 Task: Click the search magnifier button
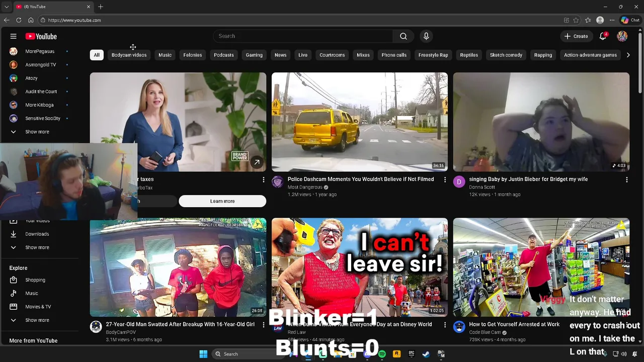(404, 36)
